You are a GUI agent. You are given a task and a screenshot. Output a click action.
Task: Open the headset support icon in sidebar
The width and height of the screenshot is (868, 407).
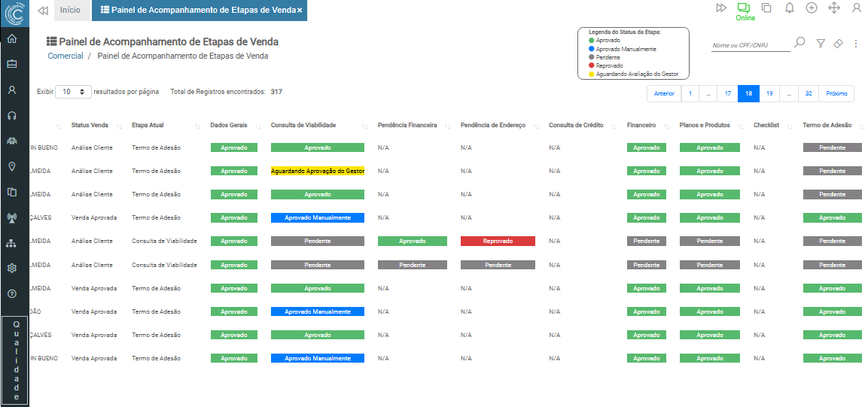pyautogui.click(x=12, y=115)
